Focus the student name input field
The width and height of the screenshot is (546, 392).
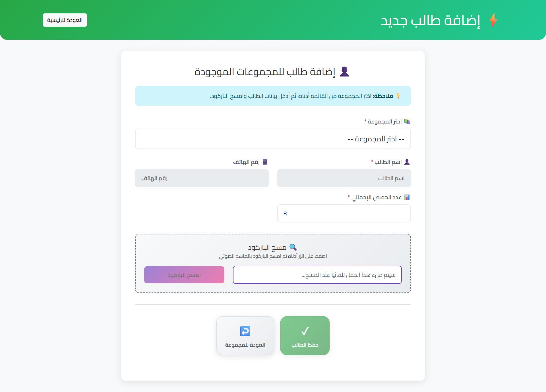point(344,178)
